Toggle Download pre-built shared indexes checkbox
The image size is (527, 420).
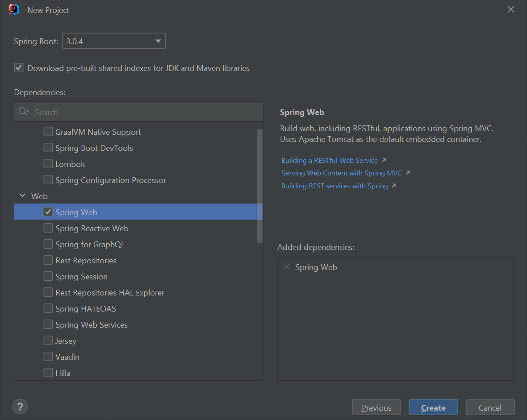[19, 68]
